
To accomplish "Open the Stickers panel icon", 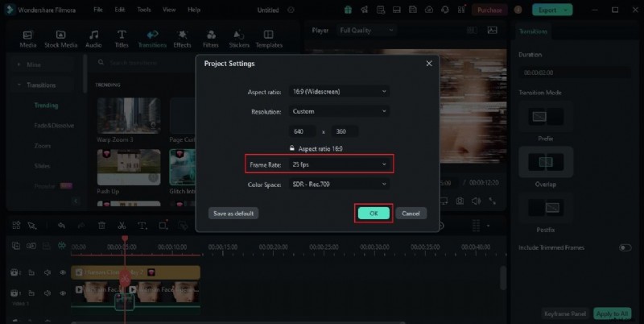I will point(239,38).
